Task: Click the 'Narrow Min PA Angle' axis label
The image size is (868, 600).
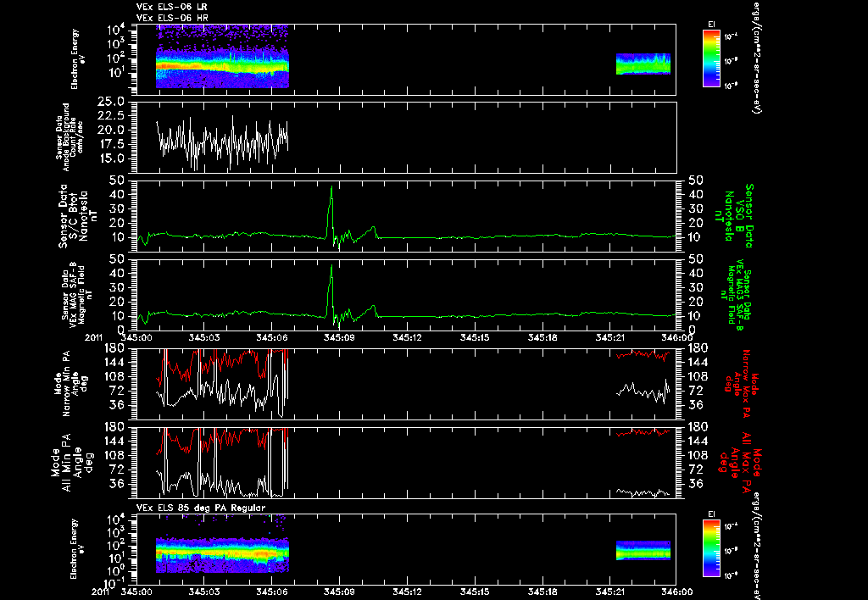Action: pos(70,383)
